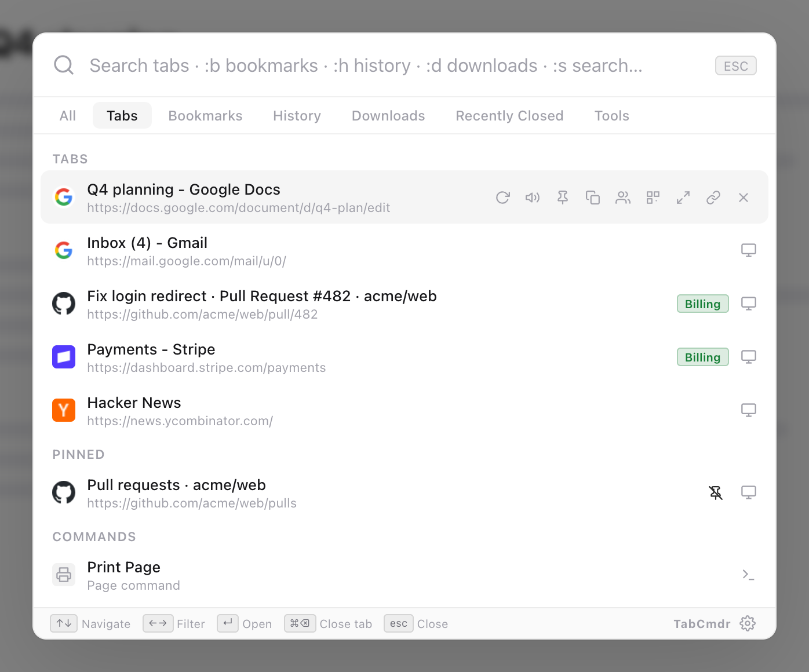Image resolution: width=809 pixels, height=672 pixels.
Task: Mute the Q4 planning tab audio
Action: [533, 198]
